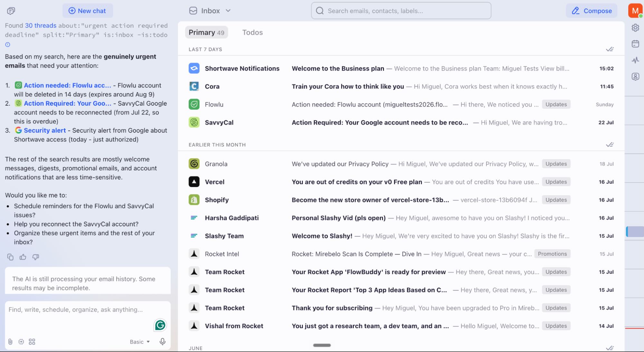Attach a file with the paperclip icon
Screen dimensions: 644x352
(x=10, y=342)
